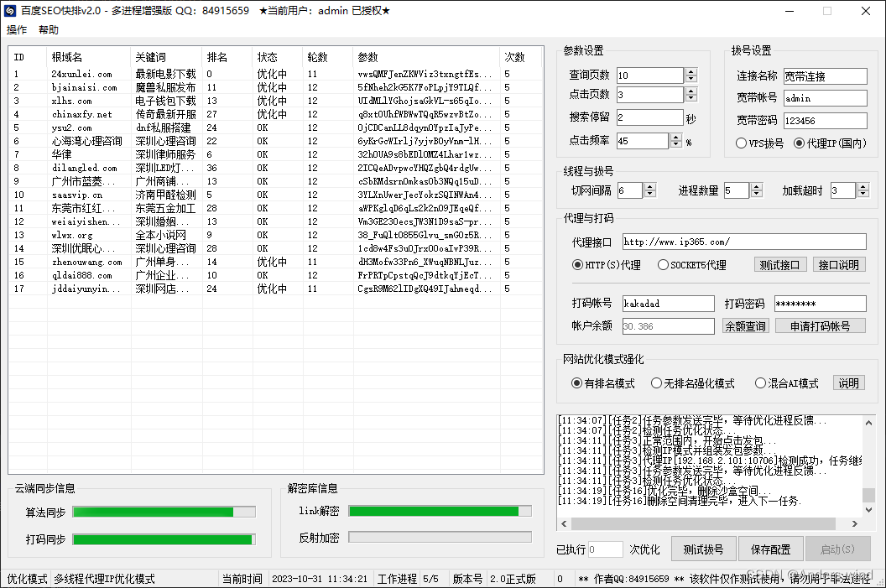Open 说明 for optimization modes
This screenshot has width=886, height=588.
[849, 383]
